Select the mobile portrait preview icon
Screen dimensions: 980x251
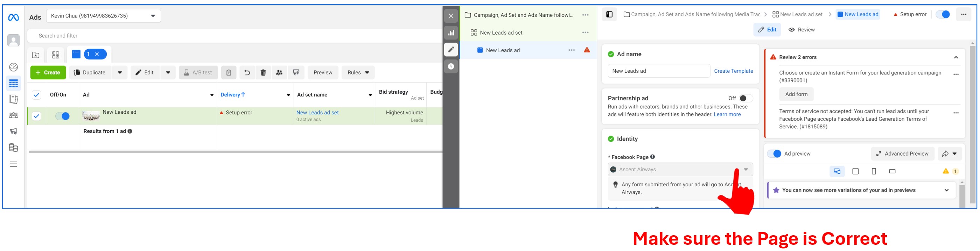coord(874,171)
